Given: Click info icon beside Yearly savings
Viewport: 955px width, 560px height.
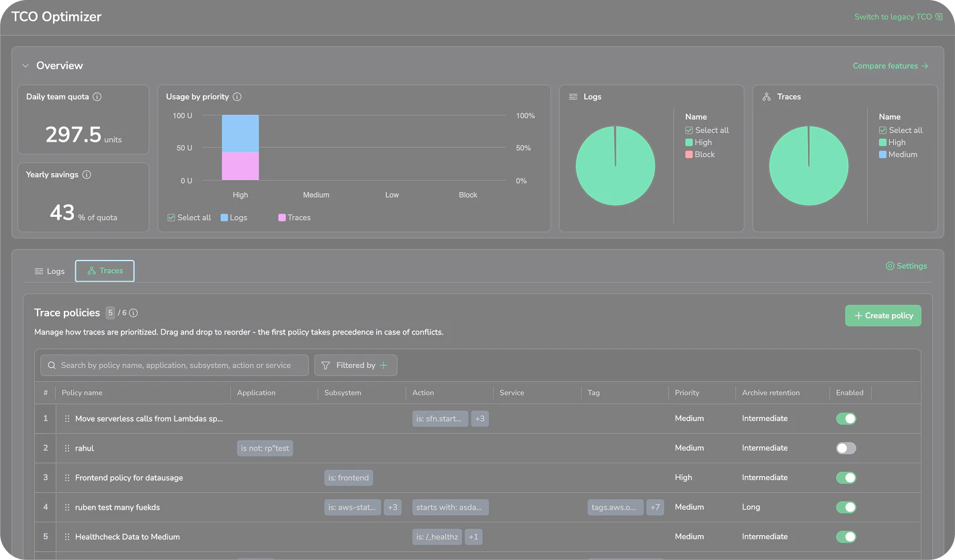Looking at the screenshot, I should click(x=87, y=175).
